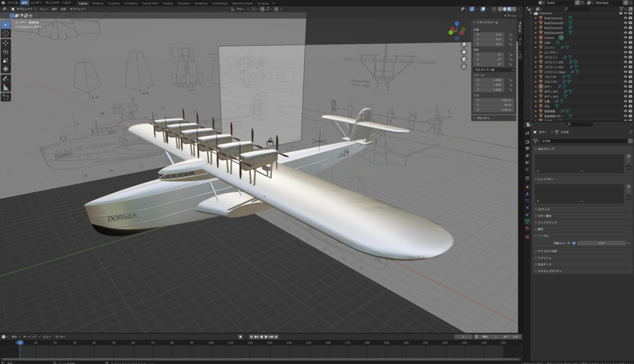Screen dimensions: 634x364
Task: Open the キーイング menu in timeline
Action: pyautogui.click(x=30, y=337)
